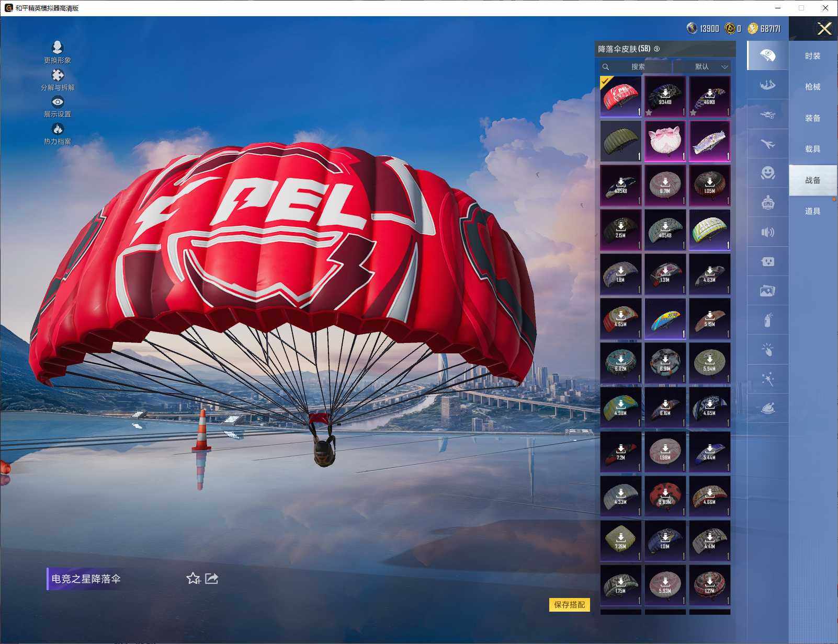Download the 1.8M parachute skin

621,274
